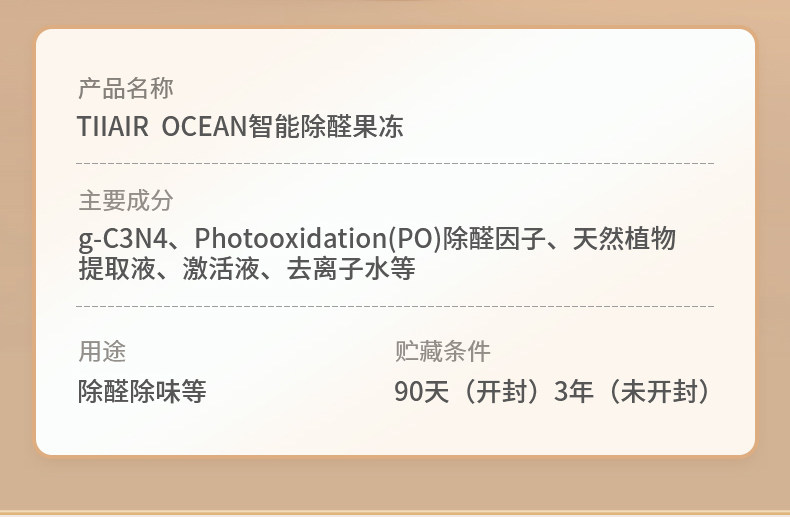Click the 贮藏条件 label
Viewport: 790px width, 517px height.
pyautogui.click(x=442, y=351)
